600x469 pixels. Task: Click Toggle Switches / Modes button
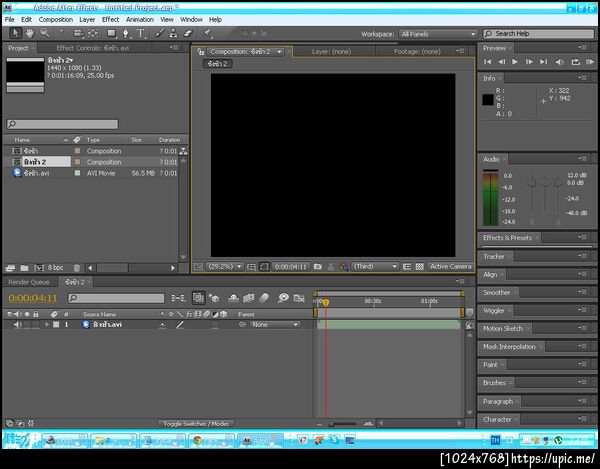pyautogui.click(x=196, y=424)
